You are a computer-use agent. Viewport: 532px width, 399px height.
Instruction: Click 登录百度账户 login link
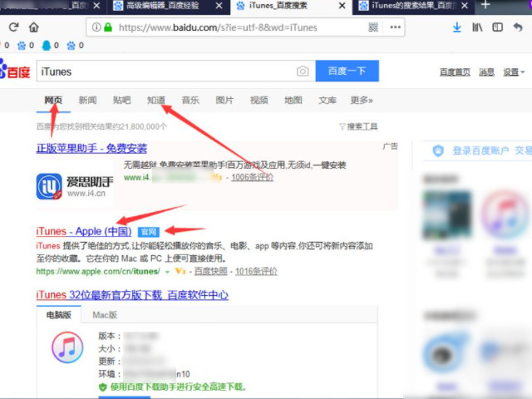coord(480,150)
